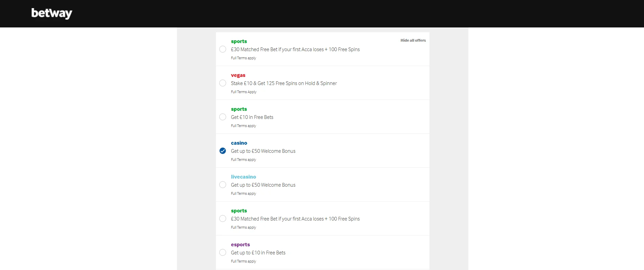Click the purple esports category label
The image size is (644, 270).
tap(240, 245)
